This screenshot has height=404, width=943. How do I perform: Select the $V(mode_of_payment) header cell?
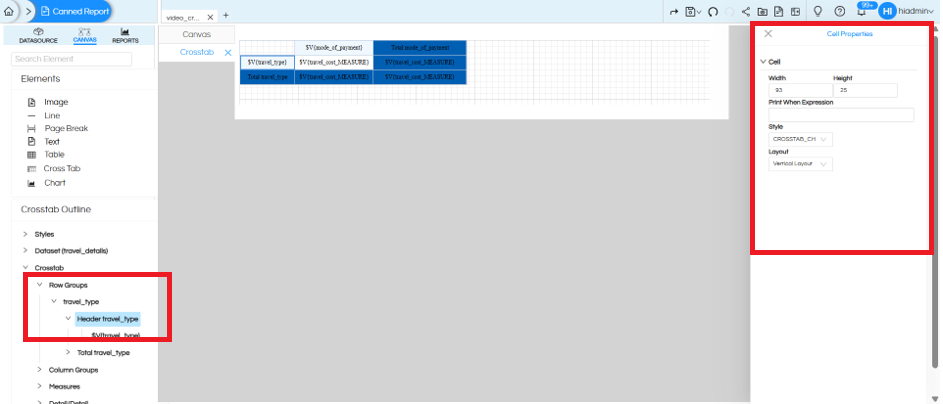[334, 47]
